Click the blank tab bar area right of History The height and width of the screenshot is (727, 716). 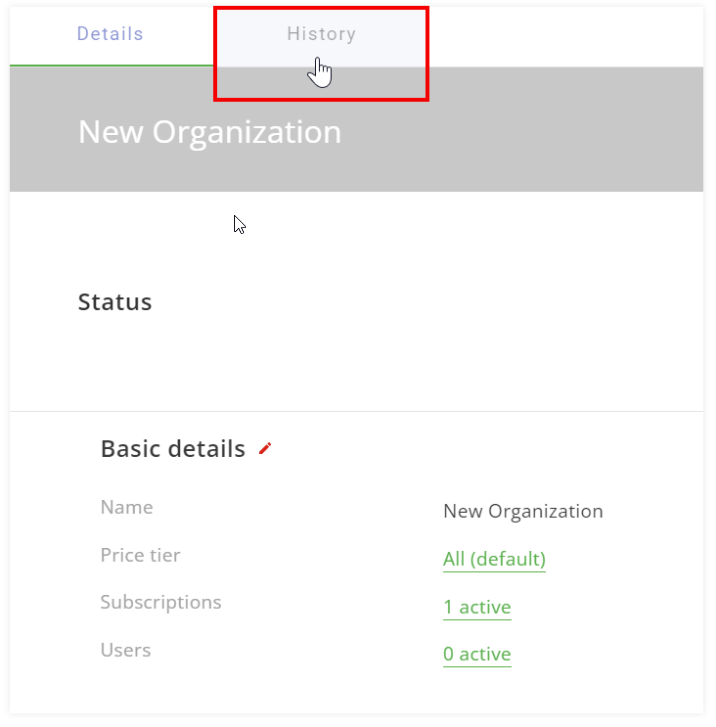coord(566,36)
